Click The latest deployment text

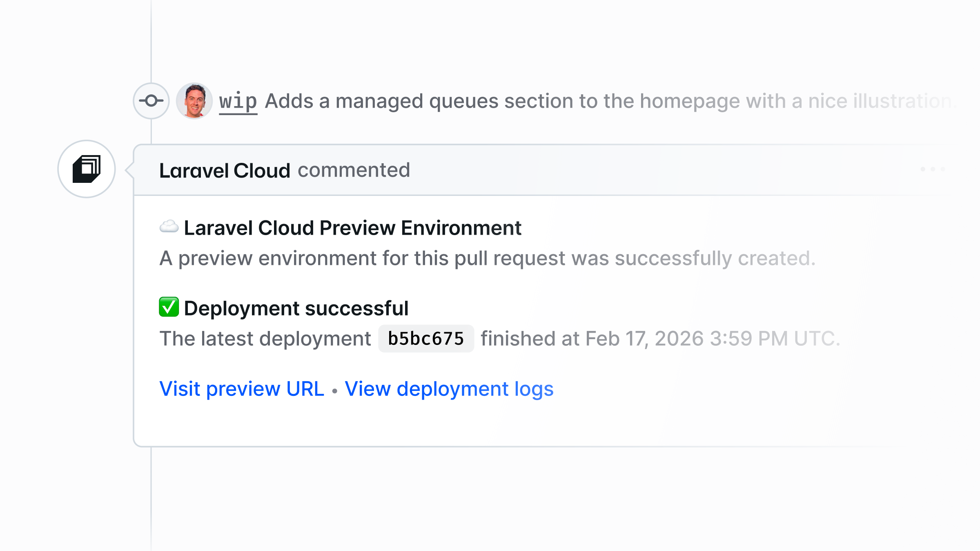[265, 339]
